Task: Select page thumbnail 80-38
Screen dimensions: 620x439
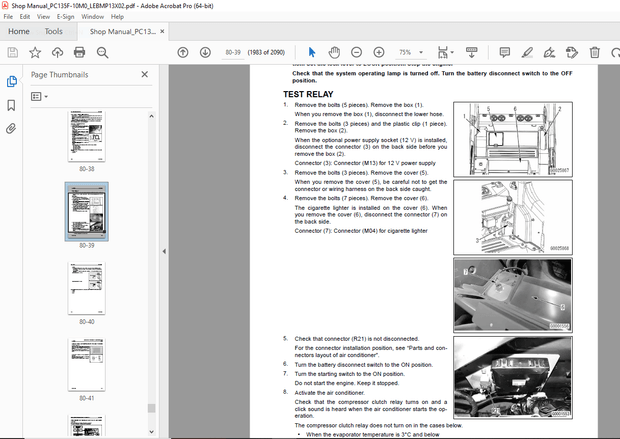Action: (x=87, y=136)
